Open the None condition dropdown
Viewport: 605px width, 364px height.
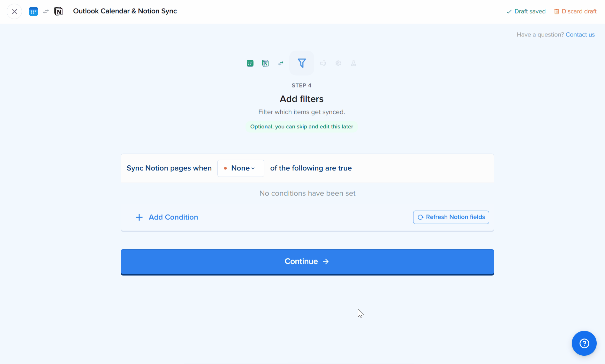pos(241,168)
